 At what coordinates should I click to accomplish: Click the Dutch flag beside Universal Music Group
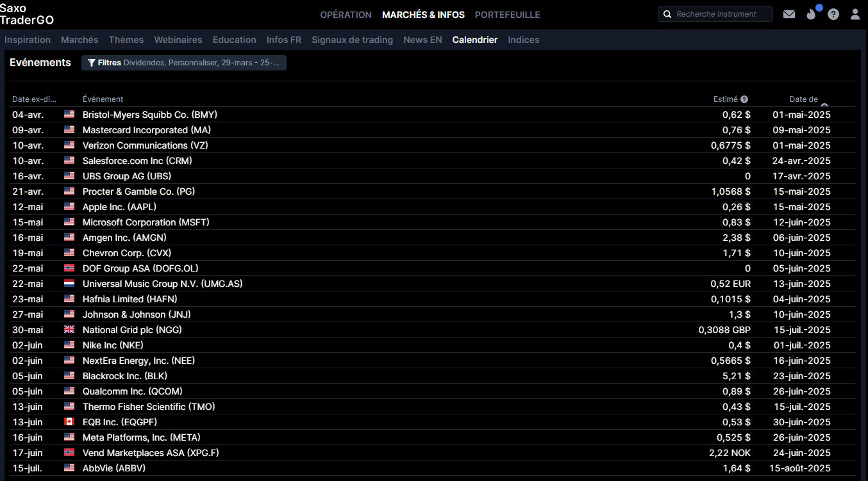(69, 284)
